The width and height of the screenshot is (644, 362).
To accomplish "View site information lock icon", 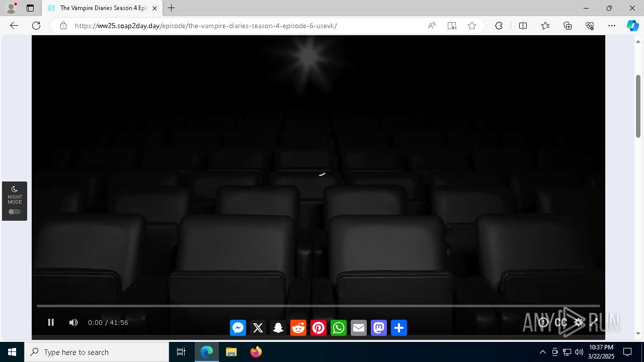I will (x=63, y=26).
